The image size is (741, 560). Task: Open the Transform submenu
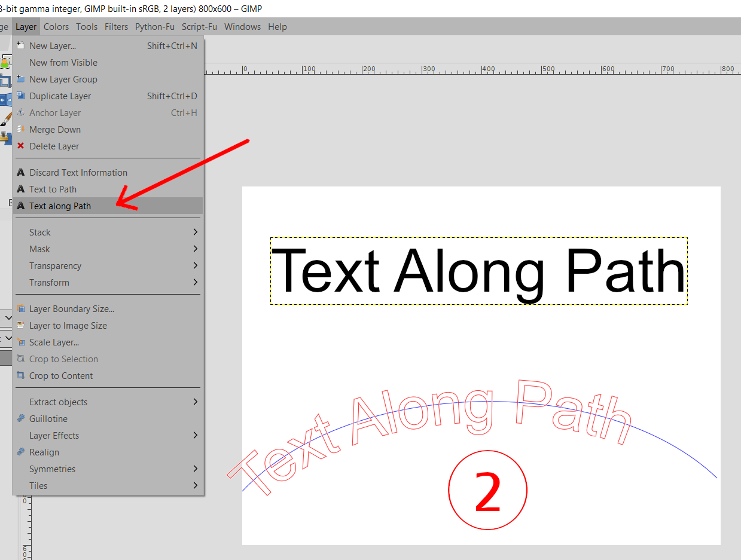pyautogui.click(x=108, y=283)
